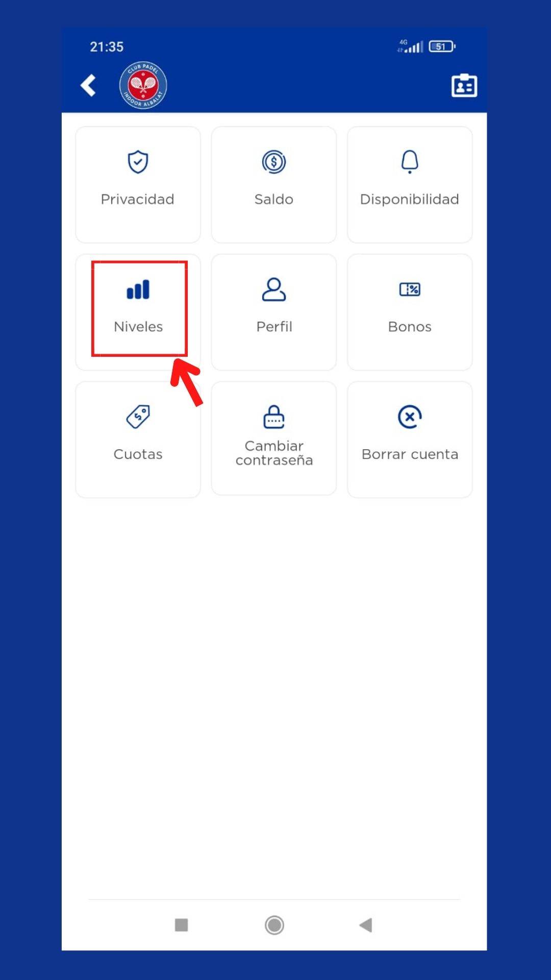Tap the Club Padel Indoor logo

point(143,85)
